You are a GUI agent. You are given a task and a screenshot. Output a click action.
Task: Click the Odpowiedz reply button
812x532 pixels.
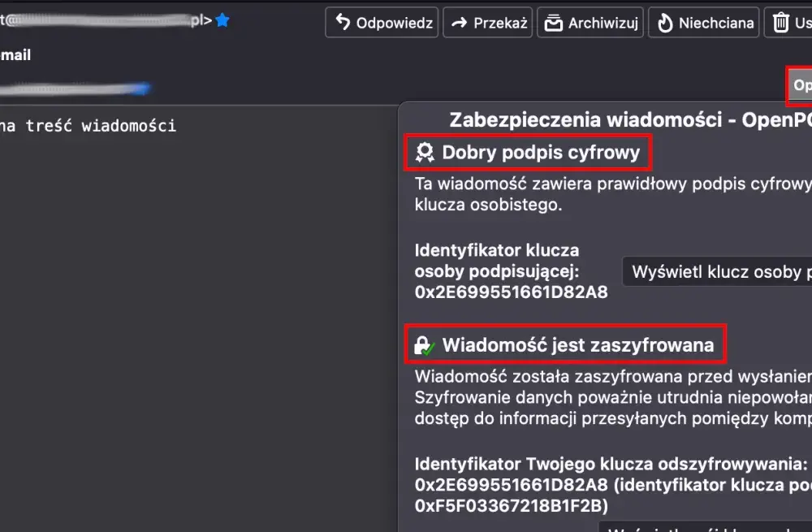click(x=382, y=22)
